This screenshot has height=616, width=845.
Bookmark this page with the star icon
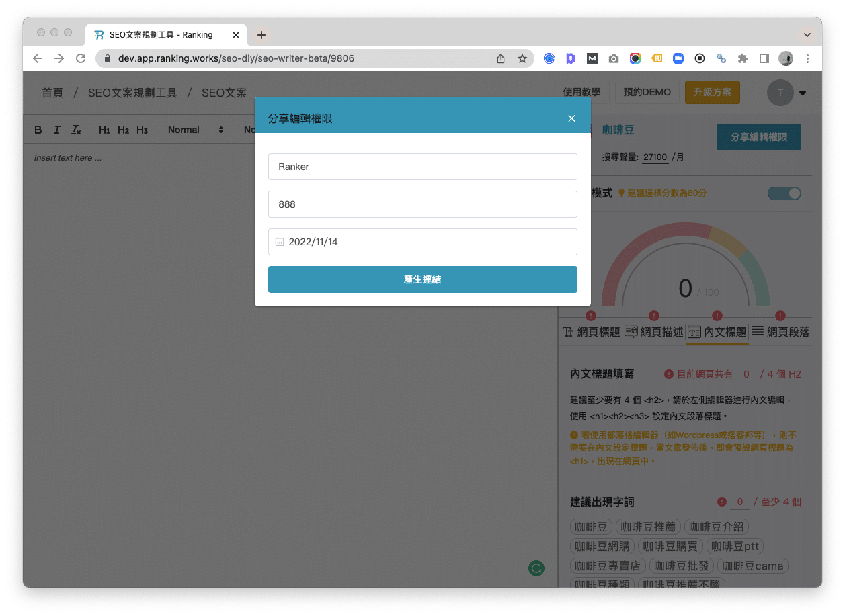click(522, 58)
